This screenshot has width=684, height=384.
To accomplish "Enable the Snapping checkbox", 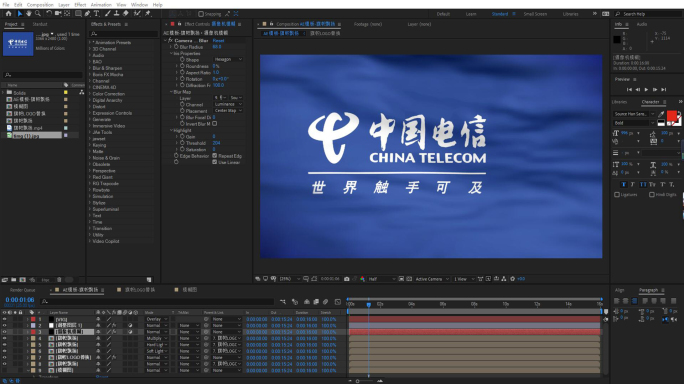I will [x=201, y=14].
